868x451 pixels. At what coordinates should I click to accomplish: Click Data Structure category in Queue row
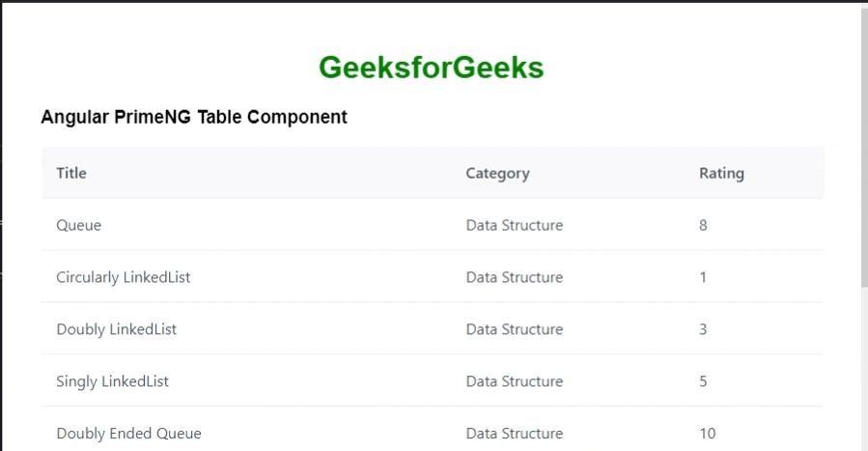514,225
